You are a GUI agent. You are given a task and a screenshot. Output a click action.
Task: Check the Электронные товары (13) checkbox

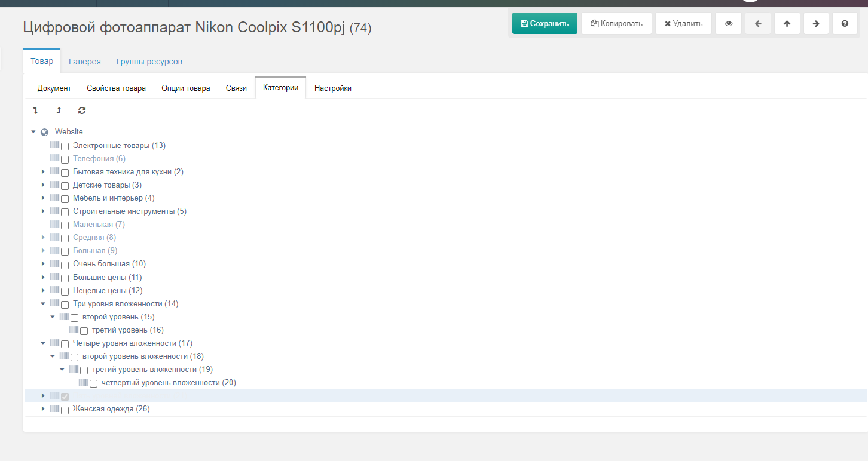pyautogui.click(x=65, y=146)
